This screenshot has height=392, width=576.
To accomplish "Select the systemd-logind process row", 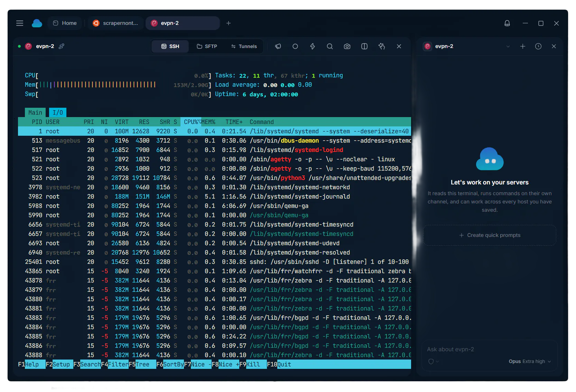I will (214, 150).
